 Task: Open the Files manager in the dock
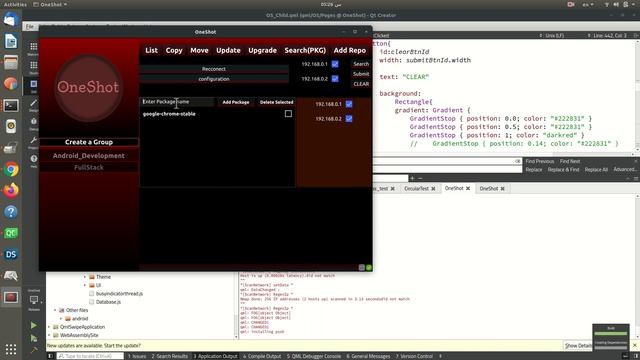(11, 62)
